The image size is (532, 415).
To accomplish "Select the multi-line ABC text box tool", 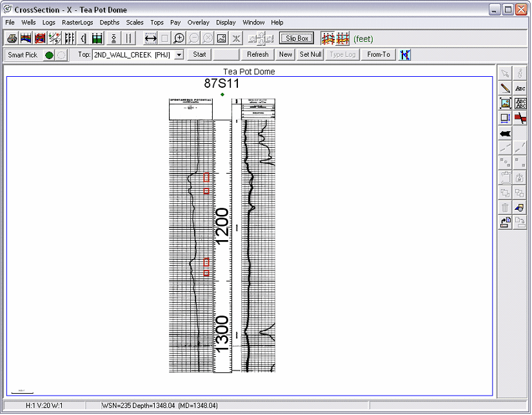I will tap(520, 103).
